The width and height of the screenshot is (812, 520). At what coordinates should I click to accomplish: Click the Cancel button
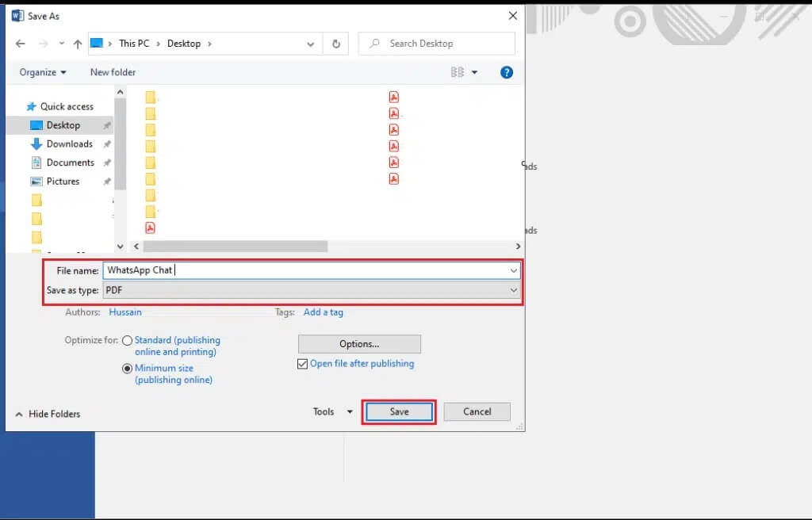pos(477,411)
